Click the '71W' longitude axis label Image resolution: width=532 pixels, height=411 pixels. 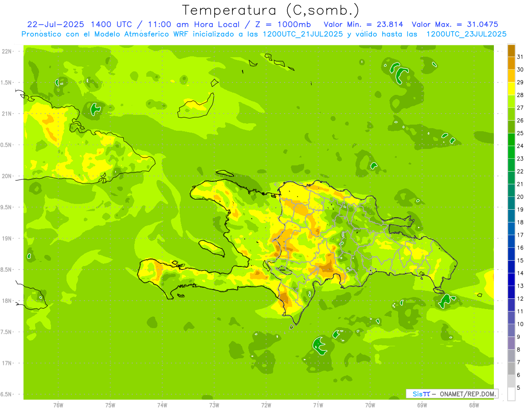pyautogui.click(x=318, y=405)
